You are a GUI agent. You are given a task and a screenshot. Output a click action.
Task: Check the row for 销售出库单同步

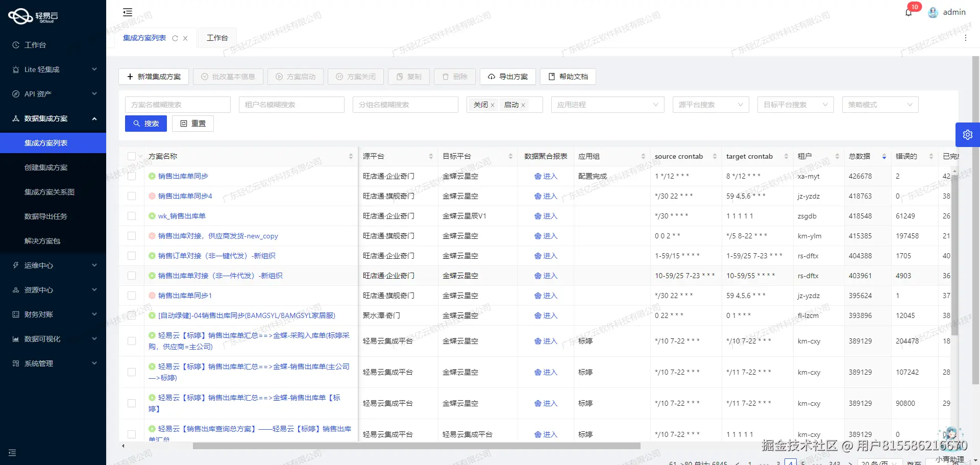click(132, 176)
